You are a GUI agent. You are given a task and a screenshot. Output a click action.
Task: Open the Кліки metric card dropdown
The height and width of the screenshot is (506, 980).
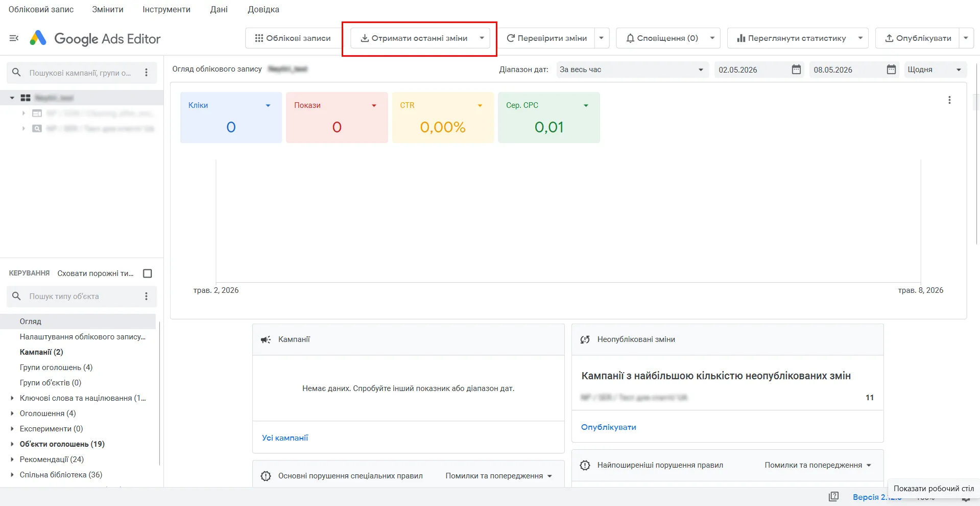pos(268,105)
